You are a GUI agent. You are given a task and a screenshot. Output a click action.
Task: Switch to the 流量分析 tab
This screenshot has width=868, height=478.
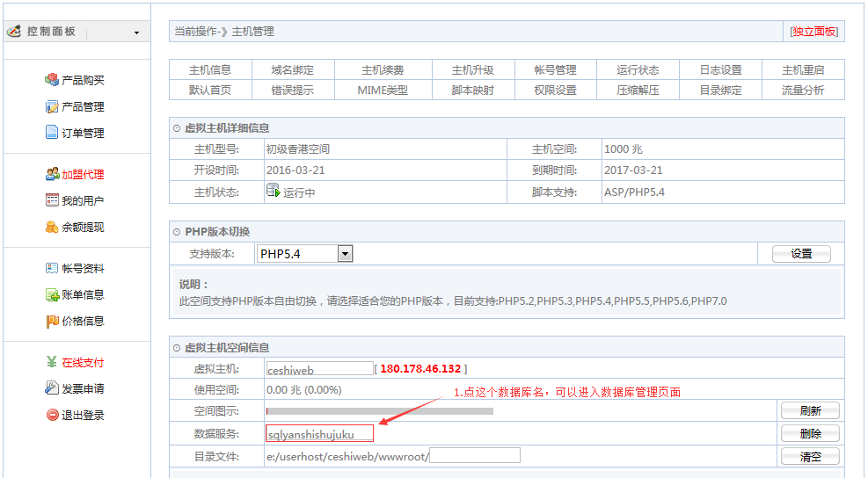(803, 91)
